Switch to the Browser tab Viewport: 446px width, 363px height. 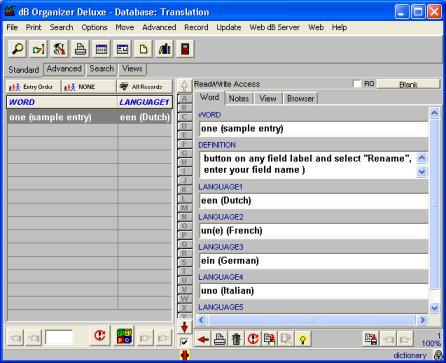pos(300,99)
